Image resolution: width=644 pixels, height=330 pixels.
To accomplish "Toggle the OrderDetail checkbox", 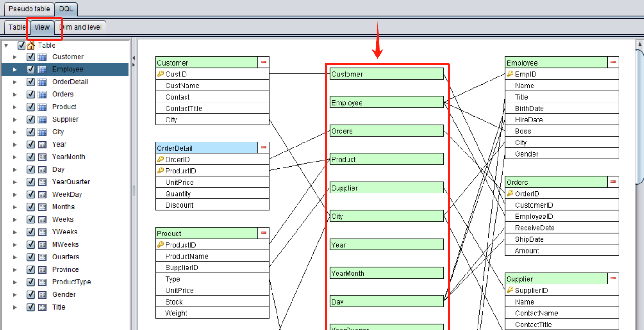I will 31,82.
